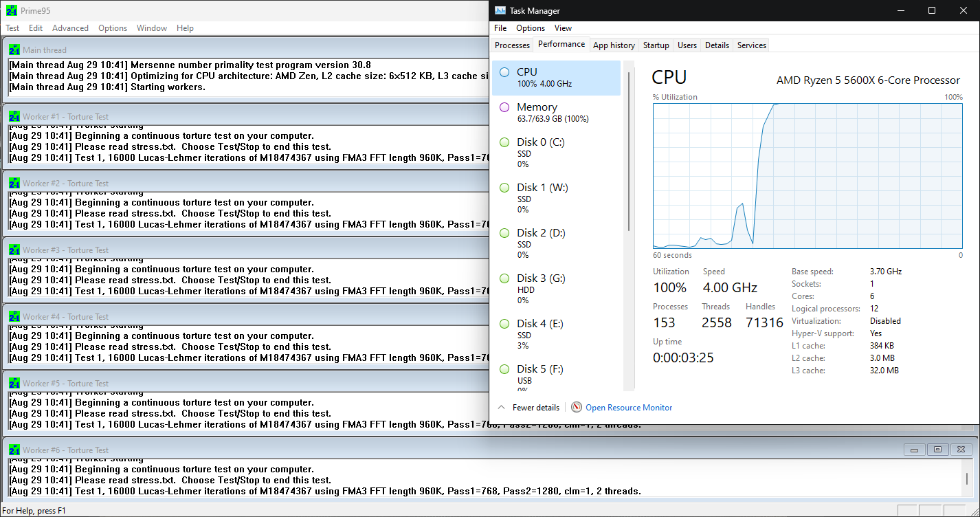
Task: Open the File menu in Task Manager
Action: pyautogui.click(x=500, y=28)
